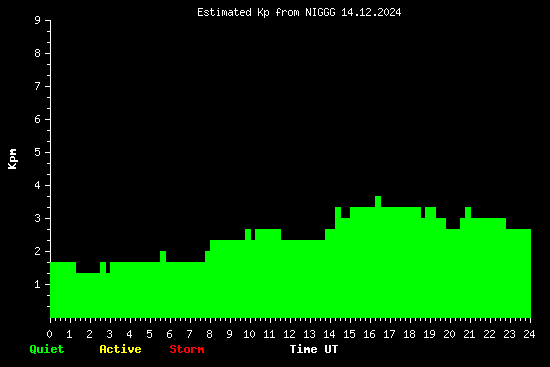Click the x-axis tick labeled 24

click(x=529, y=334)
